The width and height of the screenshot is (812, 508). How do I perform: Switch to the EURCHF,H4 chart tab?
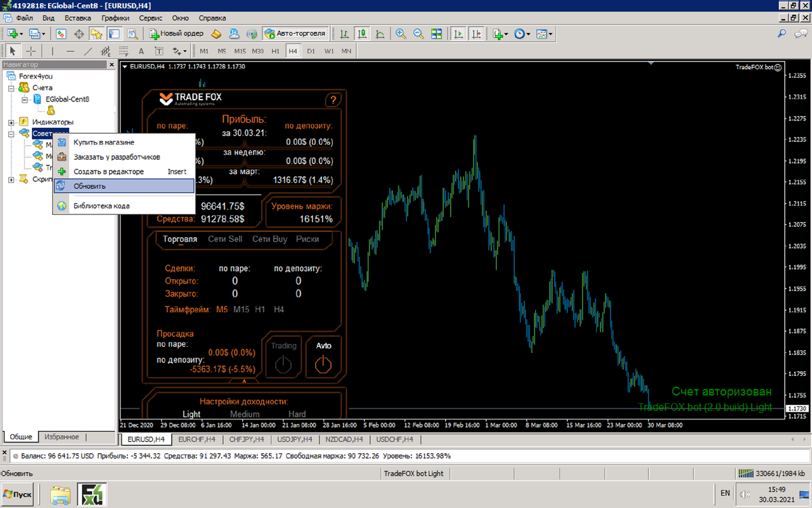(x=196, y=440)
